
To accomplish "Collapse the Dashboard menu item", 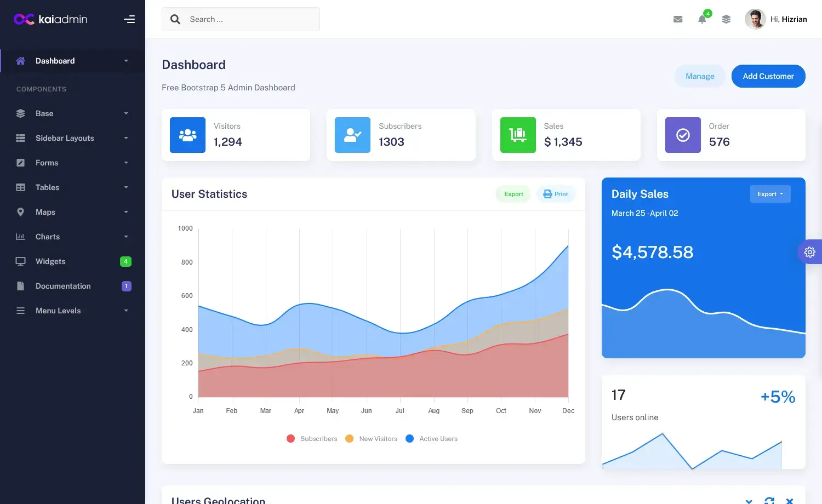I will tap(55, 60).
